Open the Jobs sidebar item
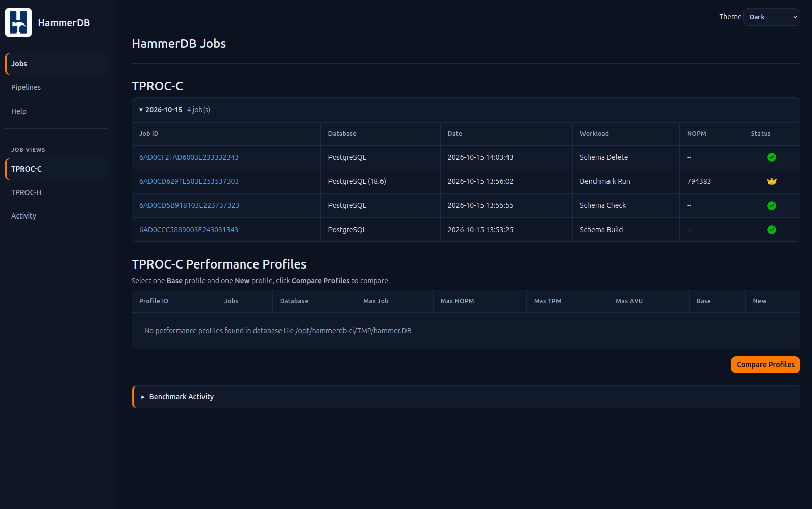The image size is (812, 509). click(x=56, y=64)
